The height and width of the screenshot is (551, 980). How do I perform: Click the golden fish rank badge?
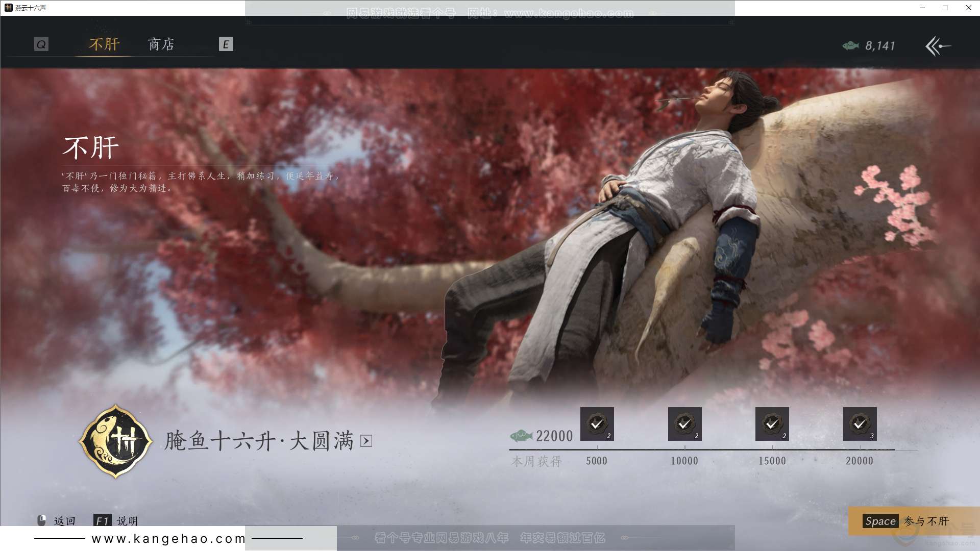click(116, 441)
